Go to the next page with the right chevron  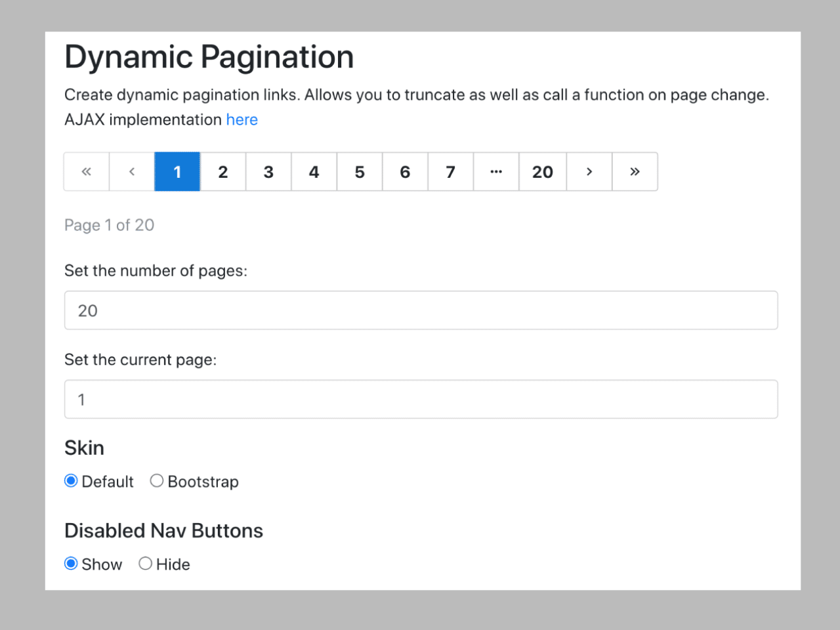pyautogui.click(x=589, y=171)
